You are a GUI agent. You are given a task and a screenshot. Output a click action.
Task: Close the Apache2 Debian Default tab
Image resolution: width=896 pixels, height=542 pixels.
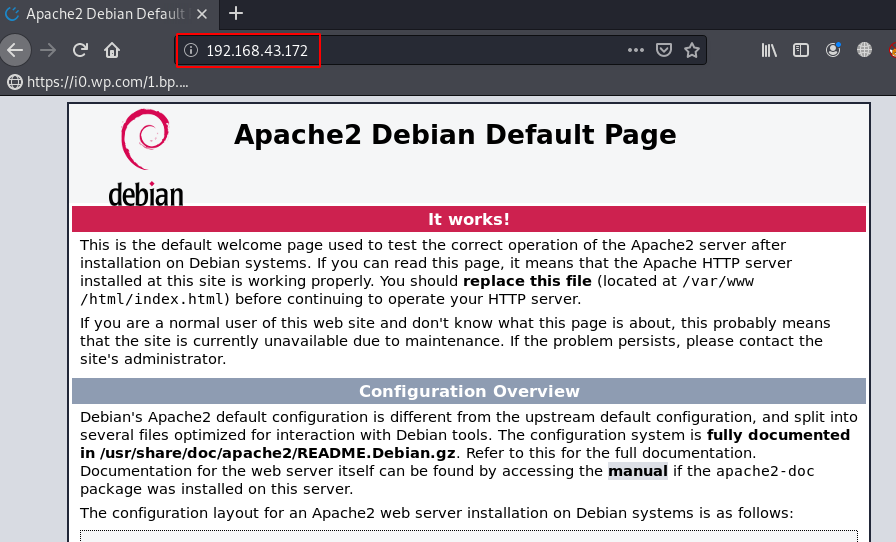(202, 14)
